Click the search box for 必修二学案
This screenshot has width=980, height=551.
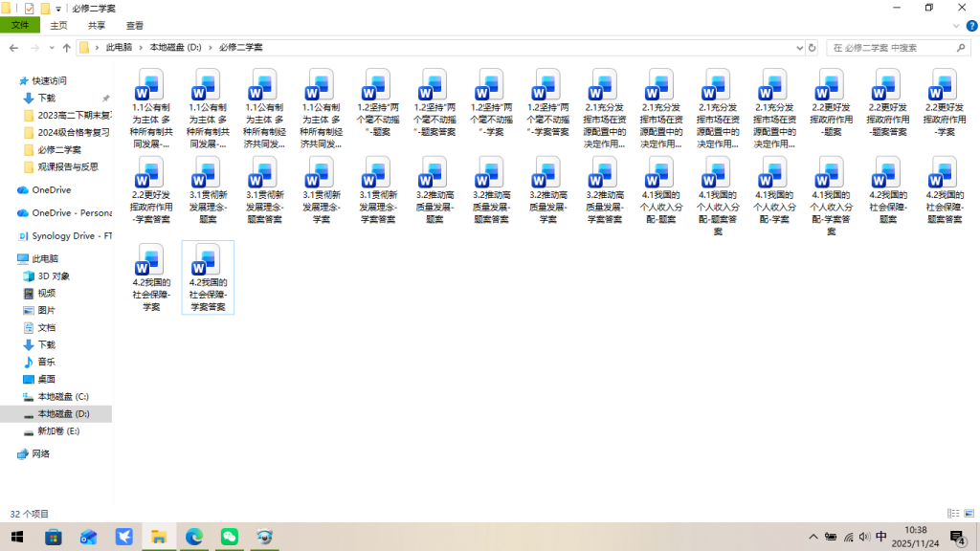(x=895, y=47)
